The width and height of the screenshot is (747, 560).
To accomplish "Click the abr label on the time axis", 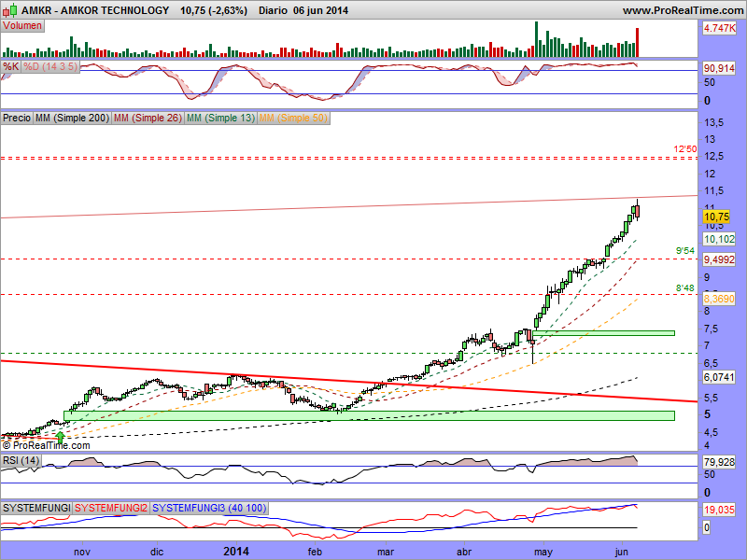I will (464, 552).
